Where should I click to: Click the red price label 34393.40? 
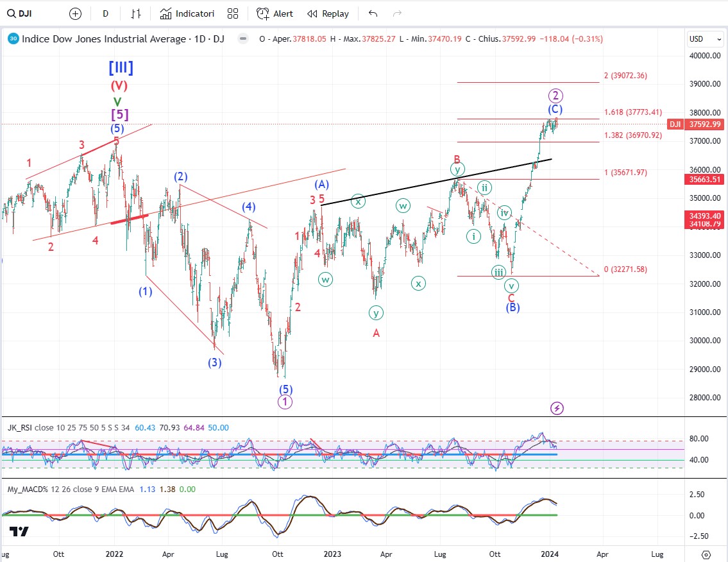704,216
